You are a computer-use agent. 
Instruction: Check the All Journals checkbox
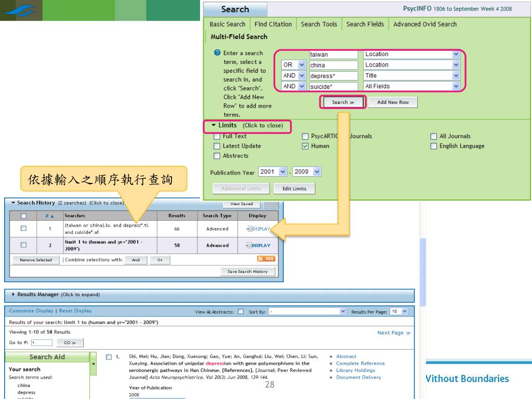coord(433,137)
